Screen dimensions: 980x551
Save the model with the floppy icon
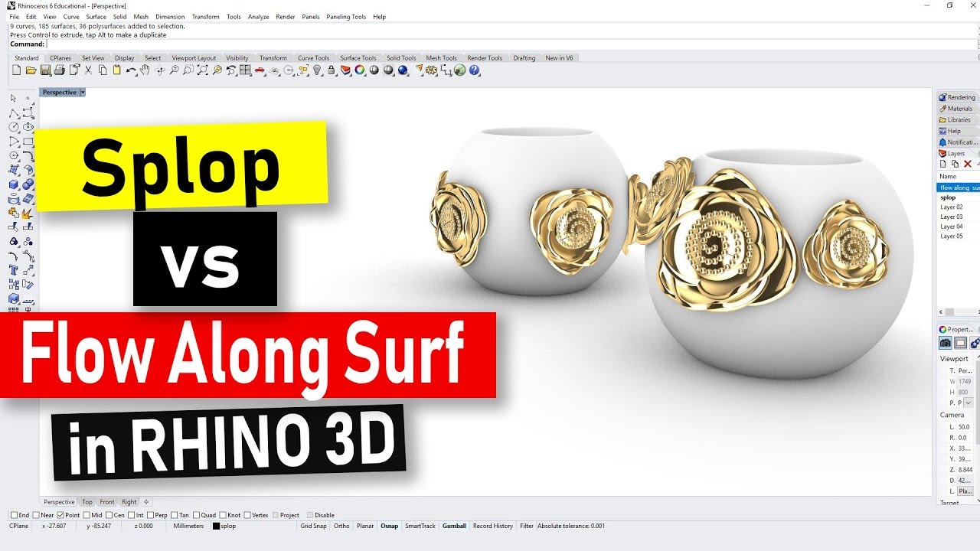(45, 70)
